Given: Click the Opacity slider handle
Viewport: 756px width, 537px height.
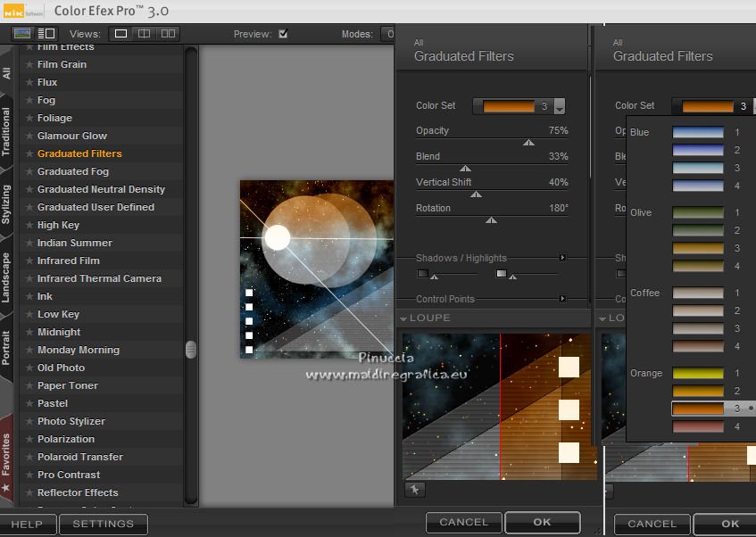Looking at the screenshot, I should (528, 142).
